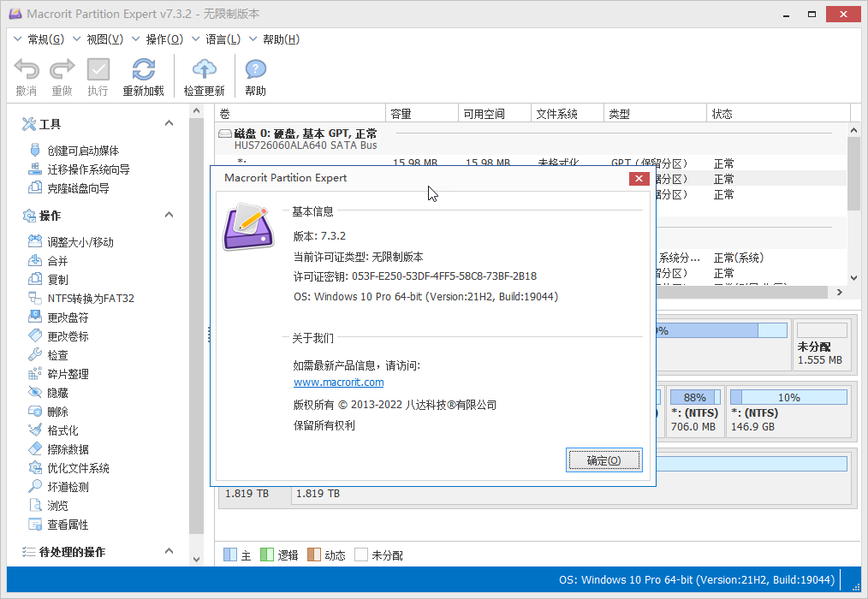Click 确定(O) button in About dialog
868x599 pixels.
pyautogui.click(x=604, y=460)
